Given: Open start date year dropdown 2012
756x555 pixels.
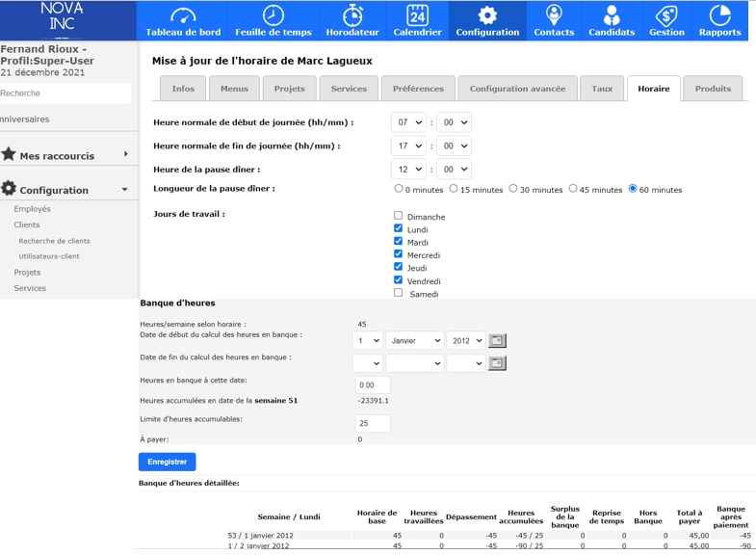Looking at the screenshot, I should coord(466,341).
